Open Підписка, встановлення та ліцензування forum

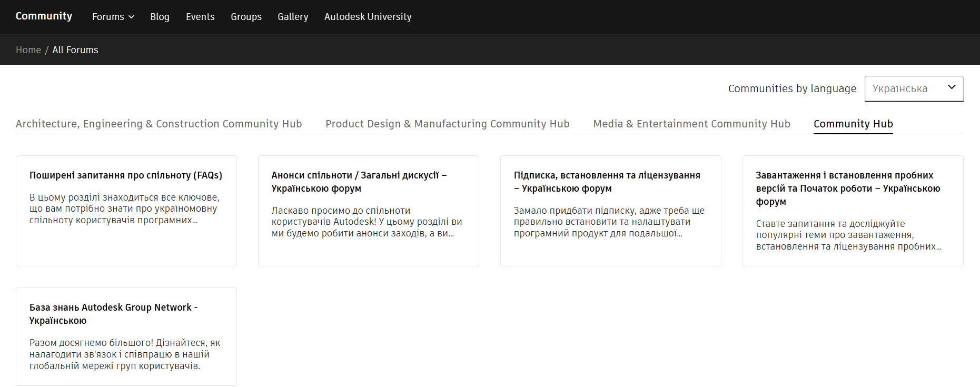pyautogui.click(x=607, y=182)
